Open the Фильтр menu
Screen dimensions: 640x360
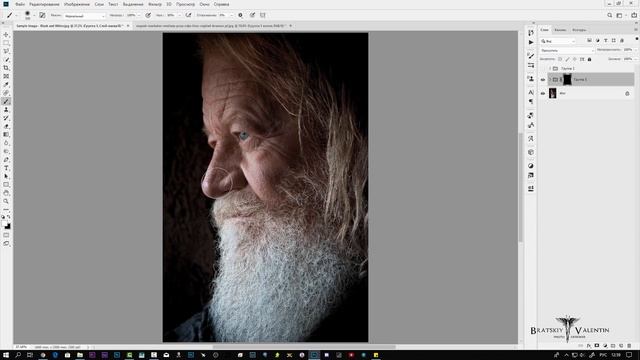[x=155, y=4]
